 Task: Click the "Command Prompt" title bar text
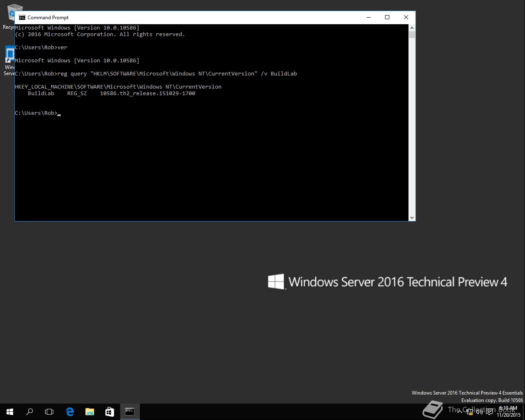tap(48, 18)
